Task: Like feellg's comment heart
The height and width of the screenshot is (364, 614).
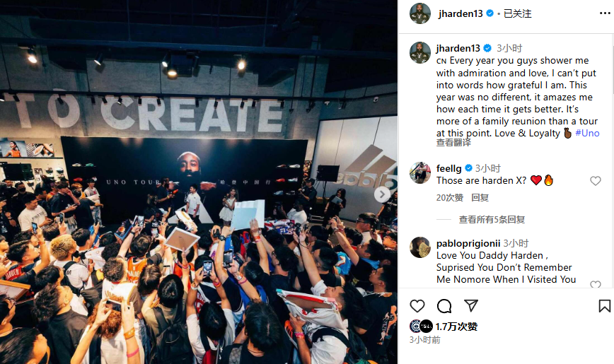Action: [x=595, y=181]
